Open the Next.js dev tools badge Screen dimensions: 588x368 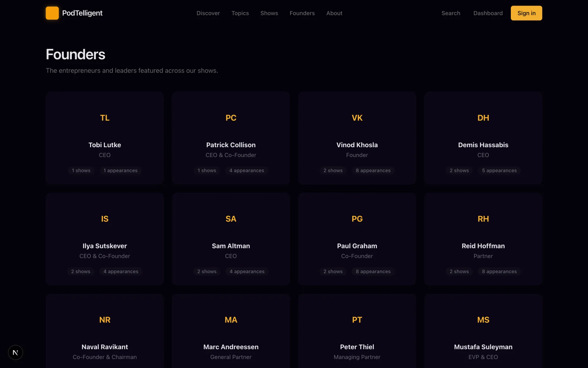(15, 353)
